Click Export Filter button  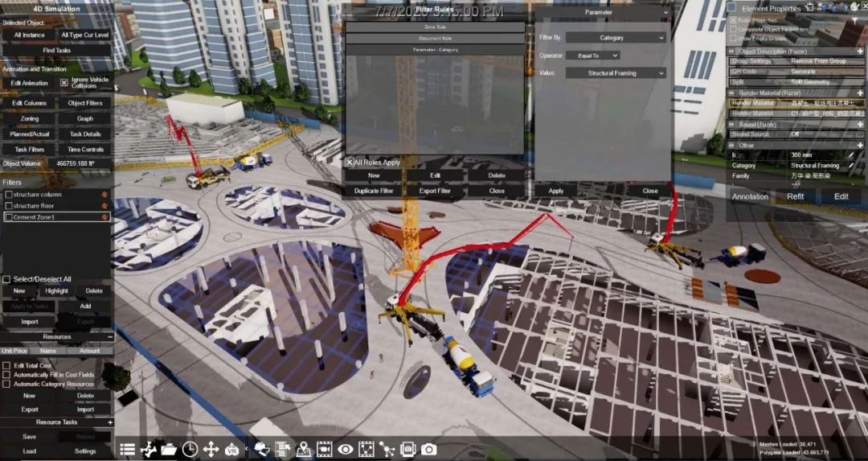435,191
